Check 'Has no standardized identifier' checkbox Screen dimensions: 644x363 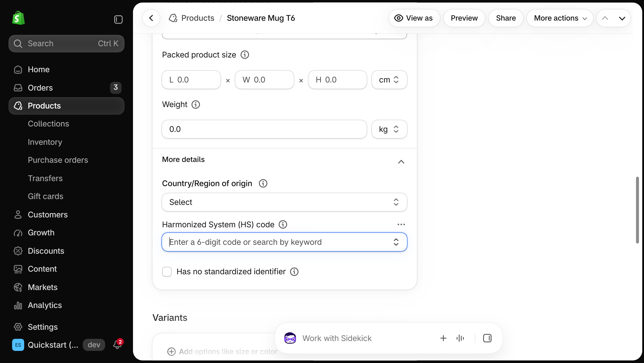click(x=167, y=271)
